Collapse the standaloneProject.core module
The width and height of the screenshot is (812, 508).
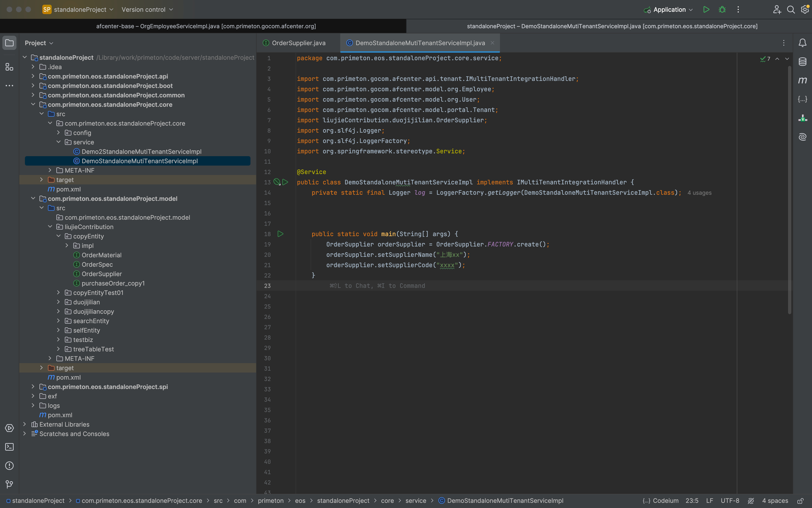33,104
